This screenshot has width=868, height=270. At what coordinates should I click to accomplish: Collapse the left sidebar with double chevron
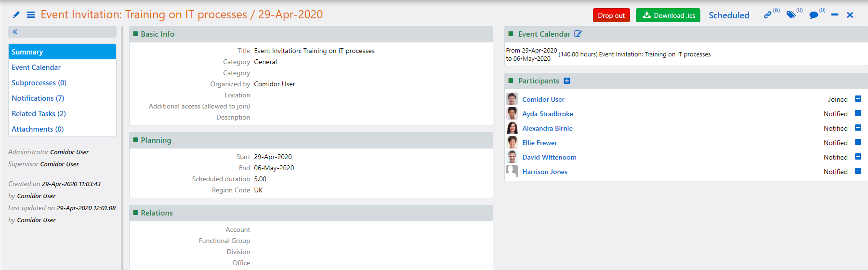point(15,32)
